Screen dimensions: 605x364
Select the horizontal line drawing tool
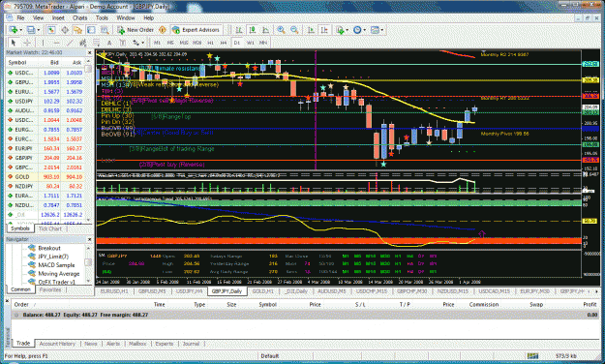click(56, 43)
